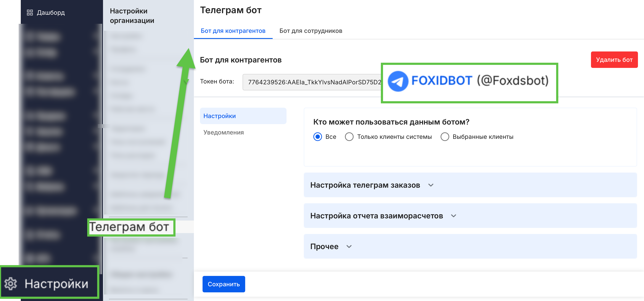
Task: Click the blue 'Сохранить' button
Action: pos(224,284)
